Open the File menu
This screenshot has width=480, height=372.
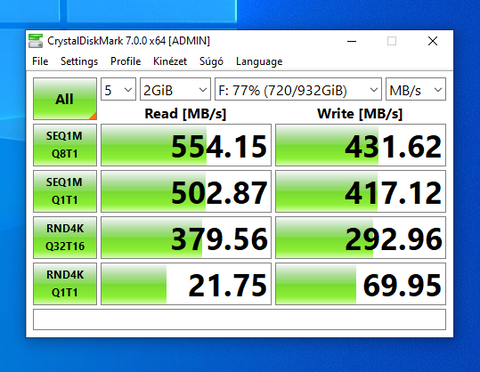pos(40,61)
